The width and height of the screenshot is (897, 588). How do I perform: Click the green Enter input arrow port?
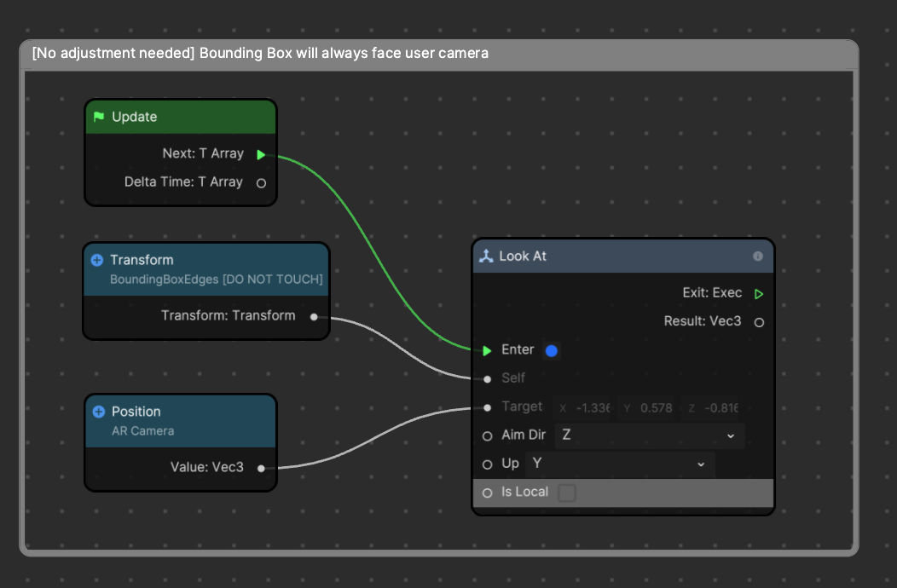pyautogui.click(x=487, y=350)
